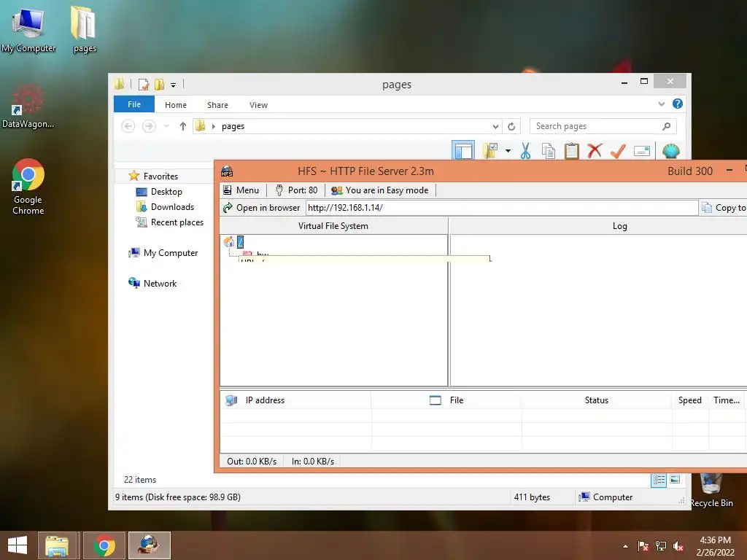This screenshot has height=560, width=747.
Task: Click the Copy to clipboard button in HFS
Action: [723, 208]
